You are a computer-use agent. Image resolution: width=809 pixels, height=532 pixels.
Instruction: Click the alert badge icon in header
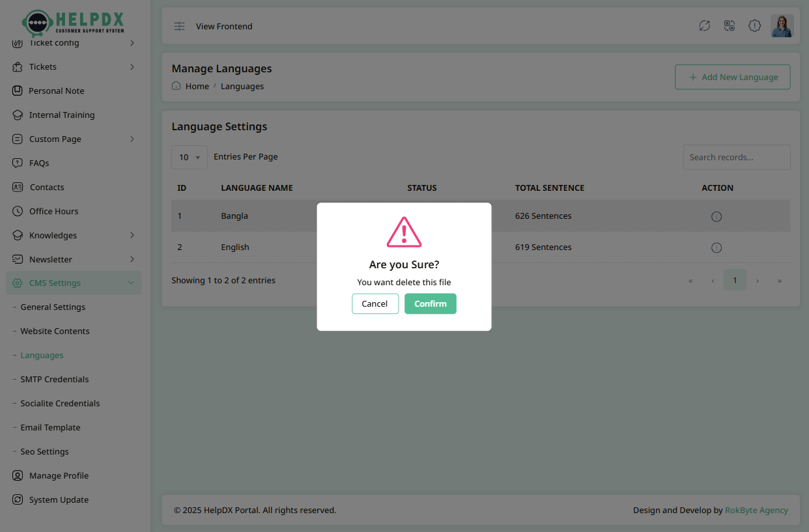coord(754,25)
